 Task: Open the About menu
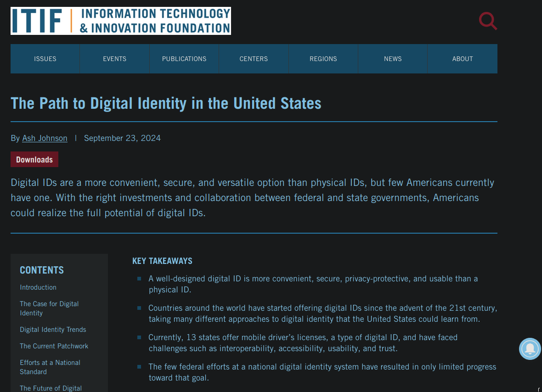click(x=463, y=59)
